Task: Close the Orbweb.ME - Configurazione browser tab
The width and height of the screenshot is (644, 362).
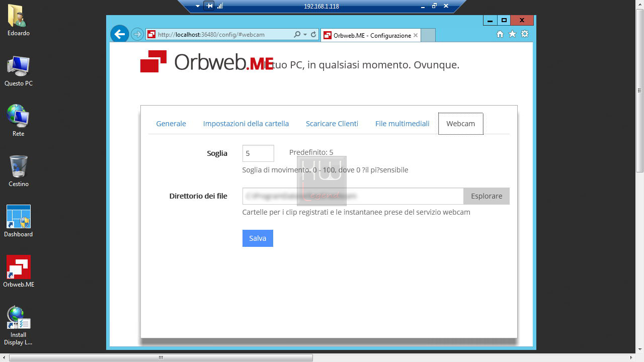Action: click(x=416, y=35)
